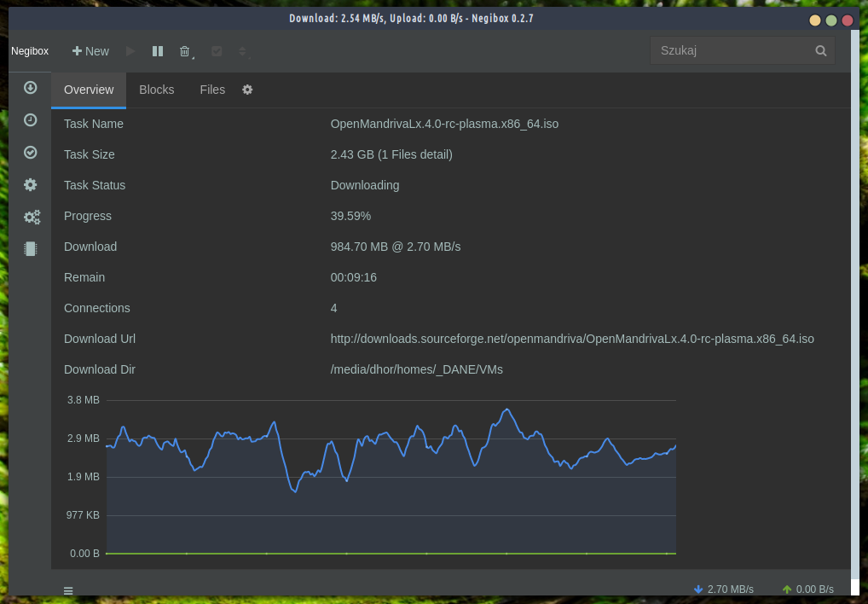The height and width of the screenshot is (604, 868).
Task: Click the Task Name label
Action: pos(94,124)
